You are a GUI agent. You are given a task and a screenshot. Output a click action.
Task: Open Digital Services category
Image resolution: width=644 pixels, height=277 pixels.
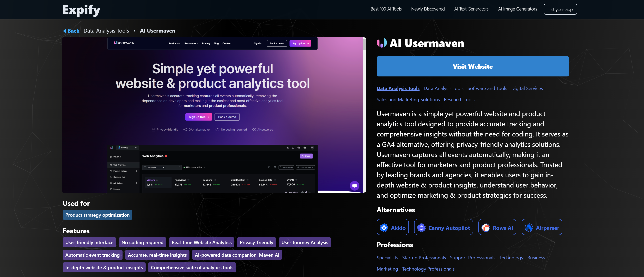[527, 88]
